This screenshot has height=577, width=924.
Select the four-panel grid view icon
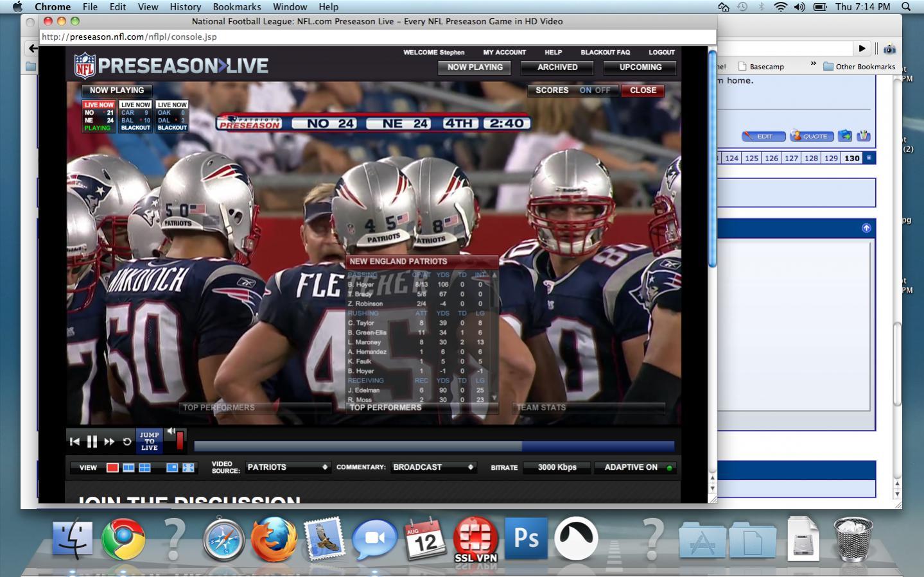click(x=145, y=468)
